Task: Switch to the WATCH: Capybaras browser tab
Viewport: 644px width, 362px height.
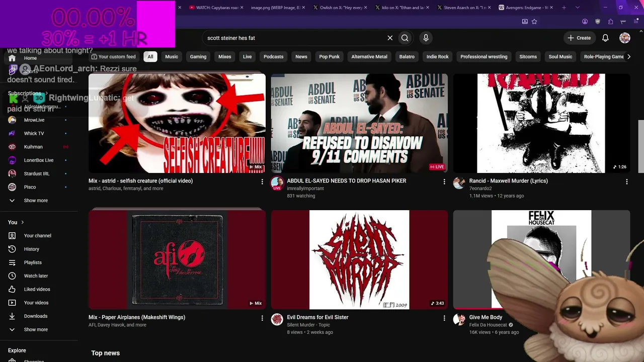Action: tap(217, 8)
